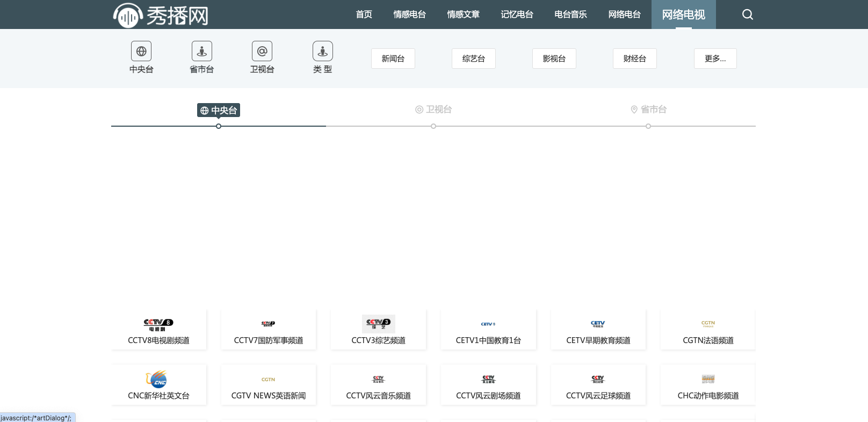Filter by 综艺台 button

point(474,59)
